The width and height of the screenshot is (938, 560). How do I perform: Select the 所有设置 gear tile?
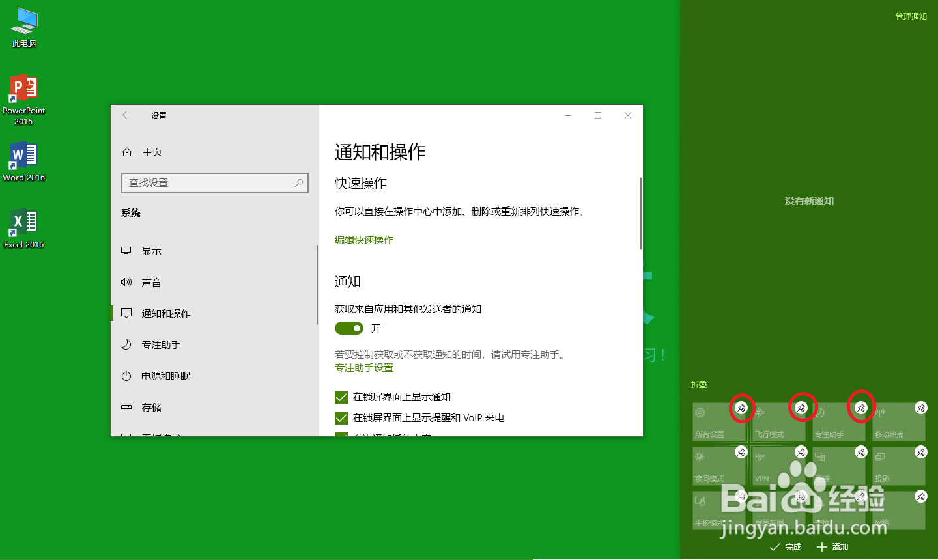click(718, 422)
